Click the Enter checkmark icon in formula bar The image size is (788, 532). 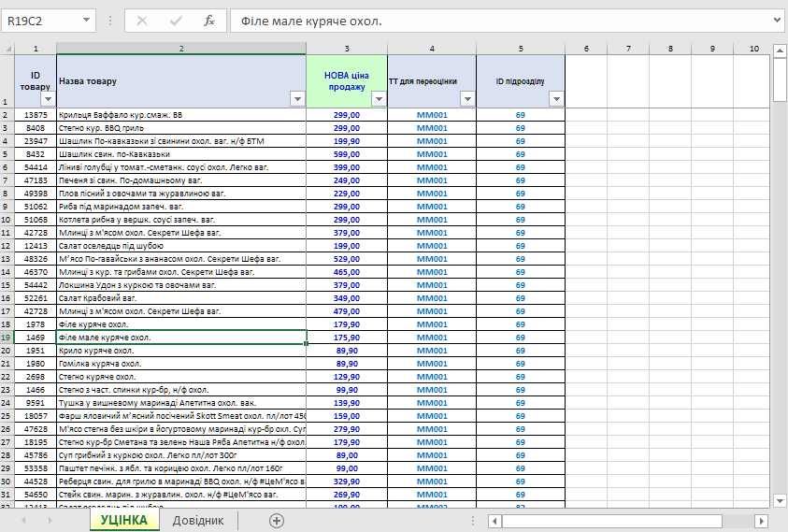tap(176, 21)
